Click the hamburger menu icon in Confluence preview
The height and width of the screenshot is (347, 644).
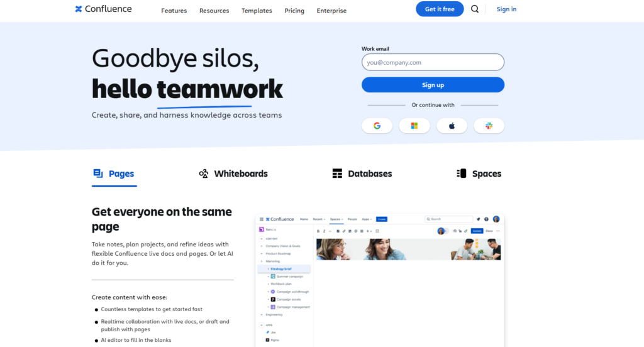tap(261, 219)
